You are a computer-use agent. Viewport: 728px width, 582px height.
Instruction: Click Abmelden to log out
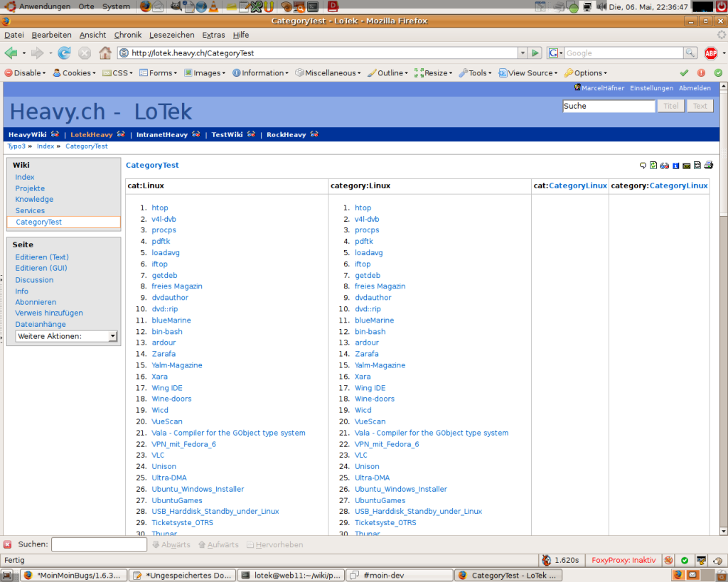pos(695,88)
